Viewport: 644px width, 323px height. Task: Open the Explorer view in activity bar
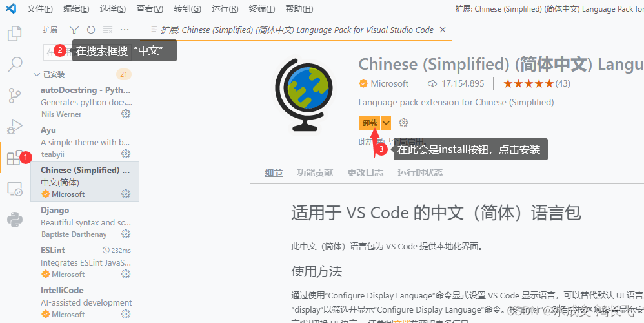pyautogui.click(x=15, y=34)
